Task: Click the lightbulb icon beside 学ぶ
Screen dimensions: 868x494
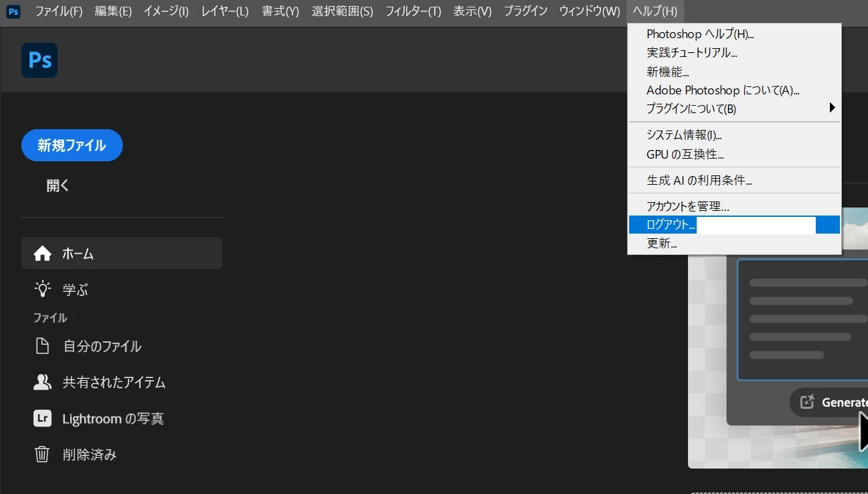Action: tap(42, 289)
